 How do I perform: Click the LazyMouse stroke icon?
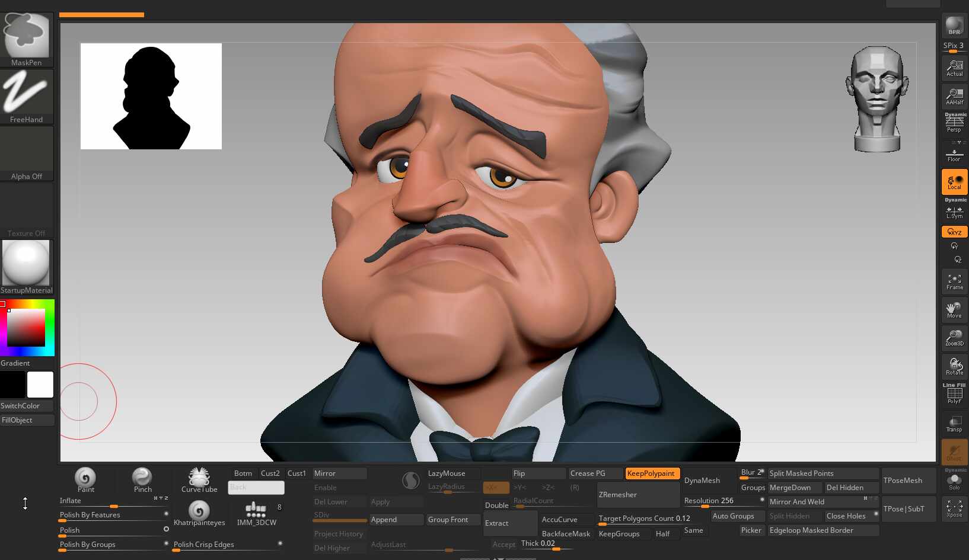click(411, 481)
